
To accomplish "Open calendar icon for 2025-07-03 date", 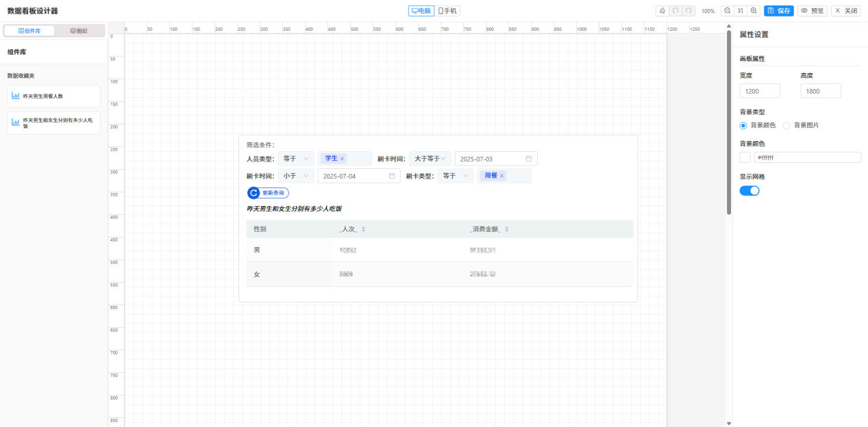I will pos(529,159).
